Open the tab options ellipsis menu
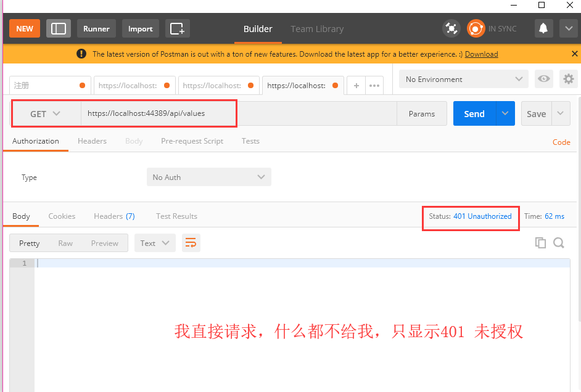This screenshot has width=581, height=392. click(374, 86)
